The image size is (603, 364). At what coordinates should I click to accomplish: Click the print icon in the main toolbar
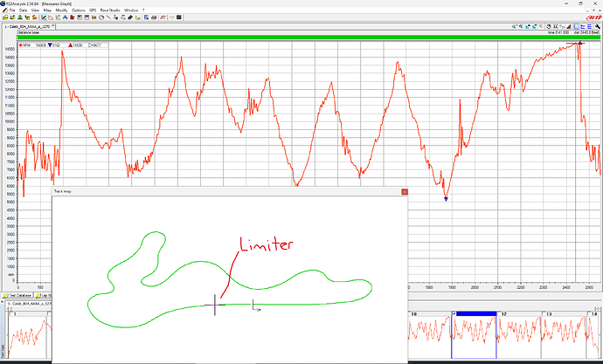[x=154, y=17]
